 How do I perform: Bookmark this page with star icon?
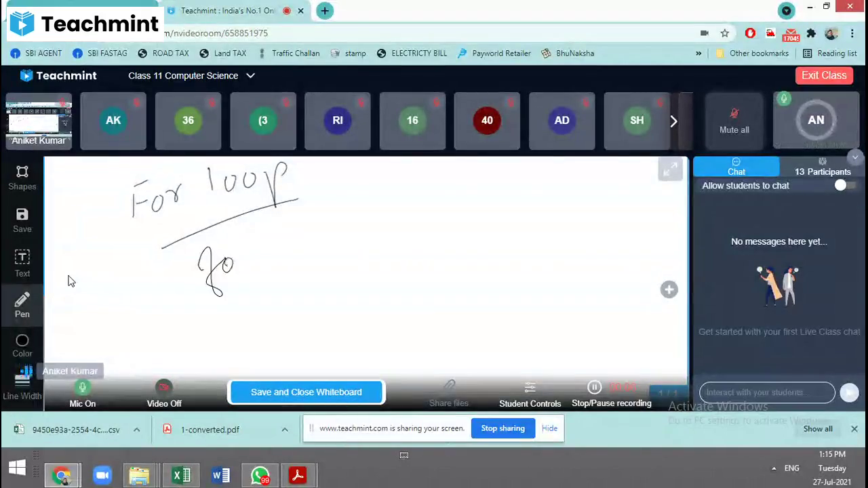tap(725, 33)
